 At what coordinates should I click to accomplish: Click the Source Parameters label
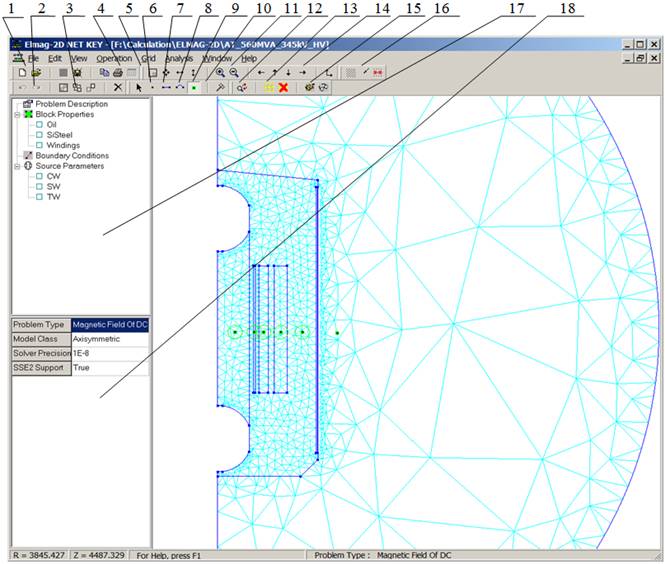[70, 166]
